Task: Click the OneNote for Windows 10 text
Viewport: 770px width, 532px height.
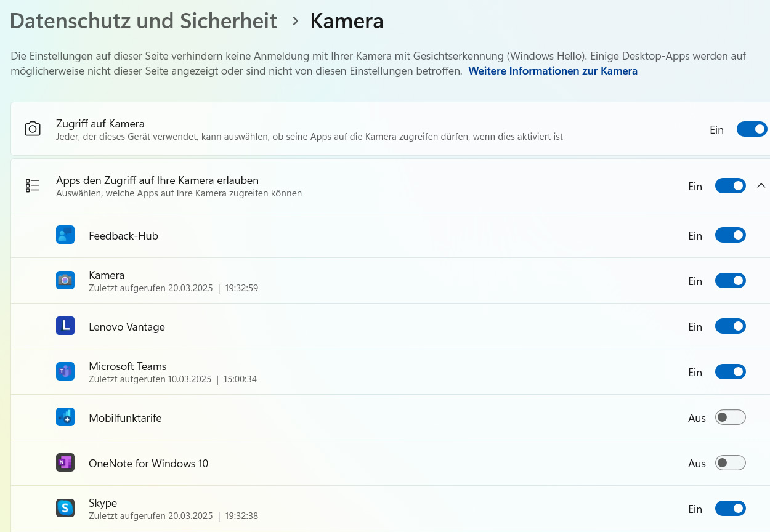Action: (148, 464)
